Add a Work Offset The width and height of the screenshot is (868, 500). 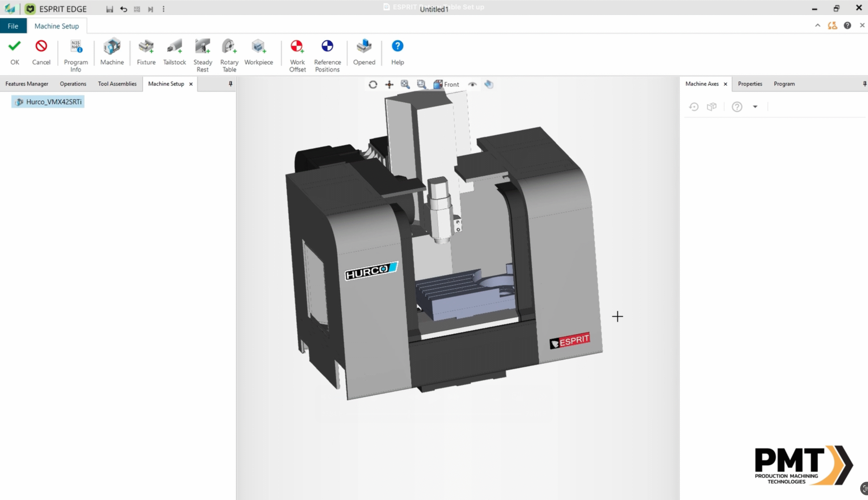(297, 56)
